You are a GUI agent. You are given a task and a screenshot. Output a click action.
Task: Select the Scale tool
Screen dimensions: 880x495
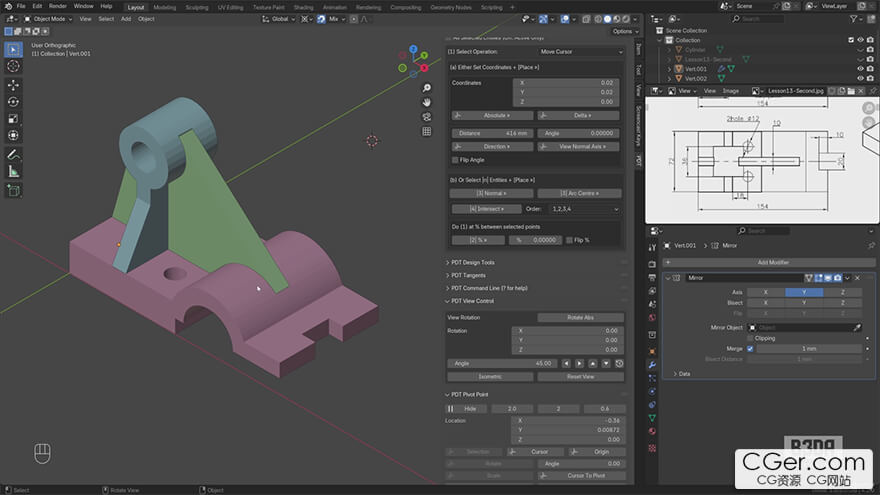pos(13,118)
